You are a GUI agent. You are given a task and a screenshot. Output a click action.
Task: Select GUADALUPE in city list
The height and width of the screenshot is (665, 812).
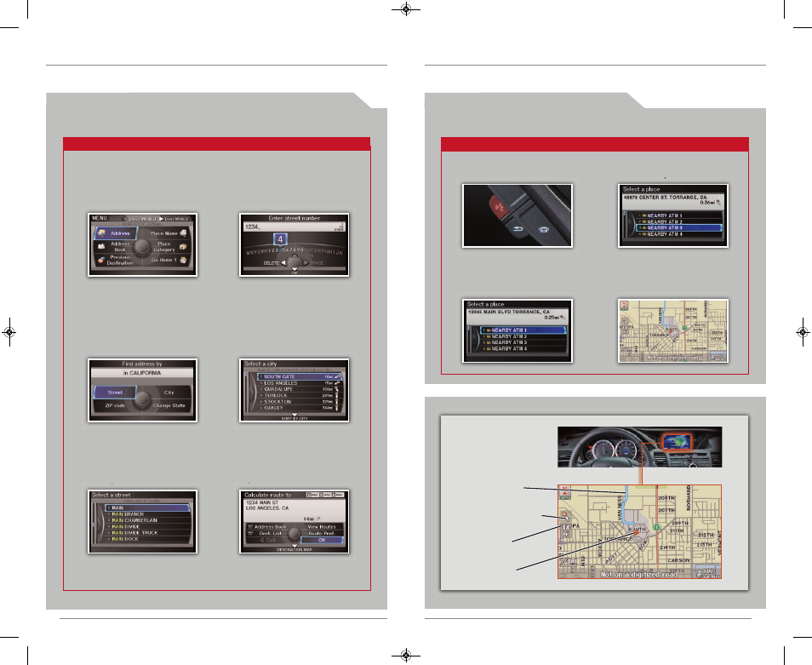tap(300, 389)
